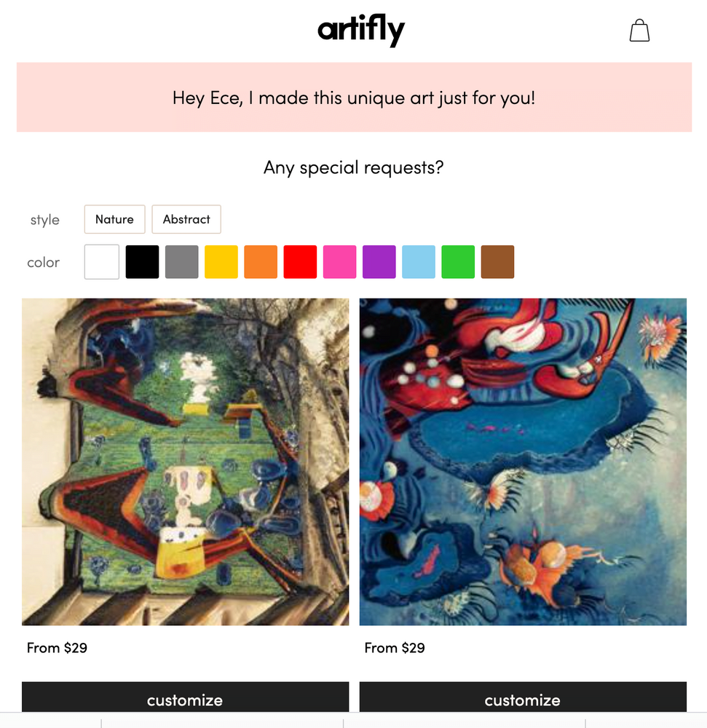Pick the black color swatch
Image resolution: width=707 pixels, height=728 pixels.
click(x=142, y=262)
